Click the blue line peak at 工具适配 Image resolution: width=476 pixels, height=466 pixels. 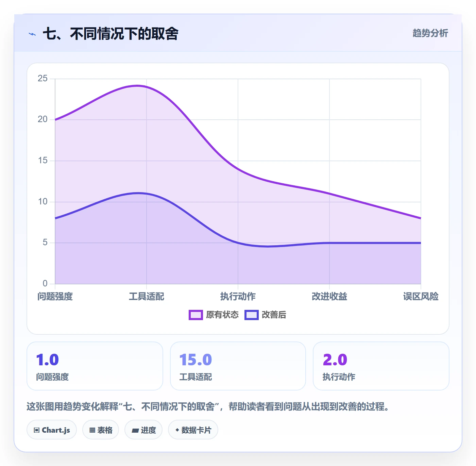click(x=147, y=194)
